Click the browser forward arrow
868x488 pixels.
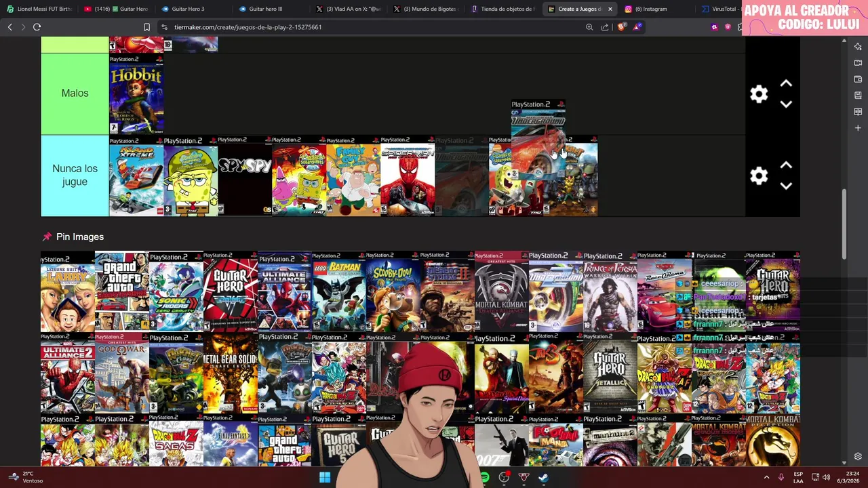[x=23, y=27]
